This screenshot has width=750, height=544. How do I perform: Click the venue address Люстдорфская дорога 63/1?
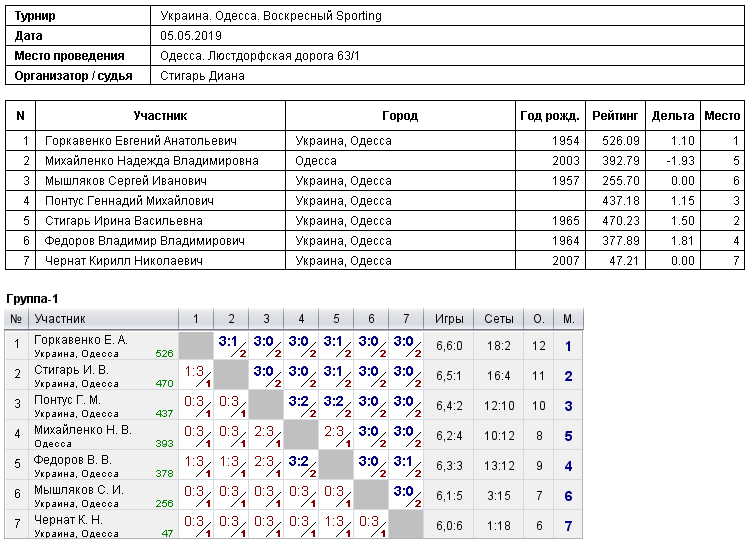tap(284, 56)
